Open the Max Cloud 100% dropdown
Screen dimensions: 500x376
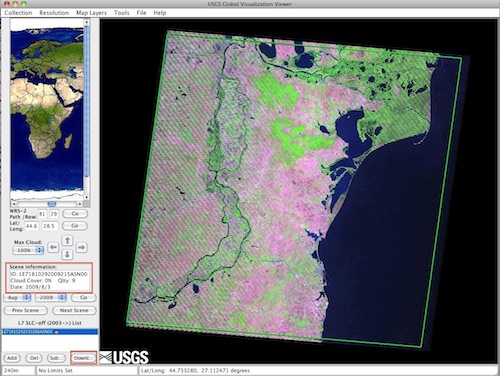[28, 250]
